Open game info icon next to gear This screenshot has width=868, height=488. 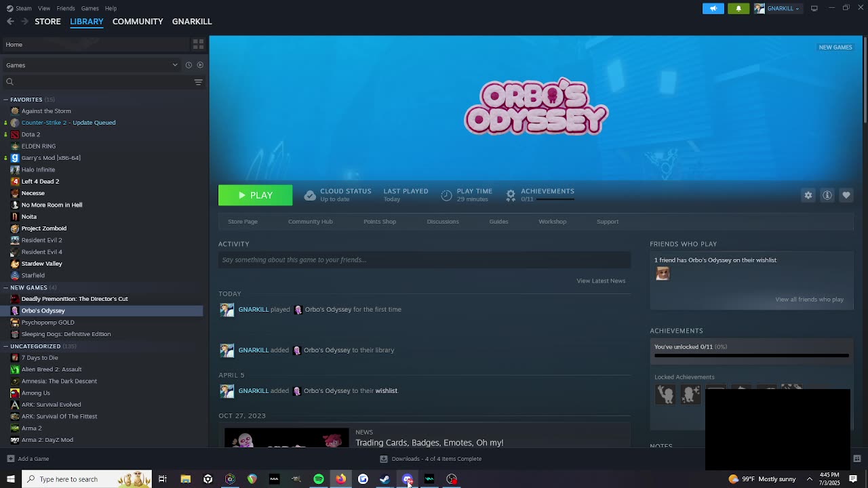[827, 195]
